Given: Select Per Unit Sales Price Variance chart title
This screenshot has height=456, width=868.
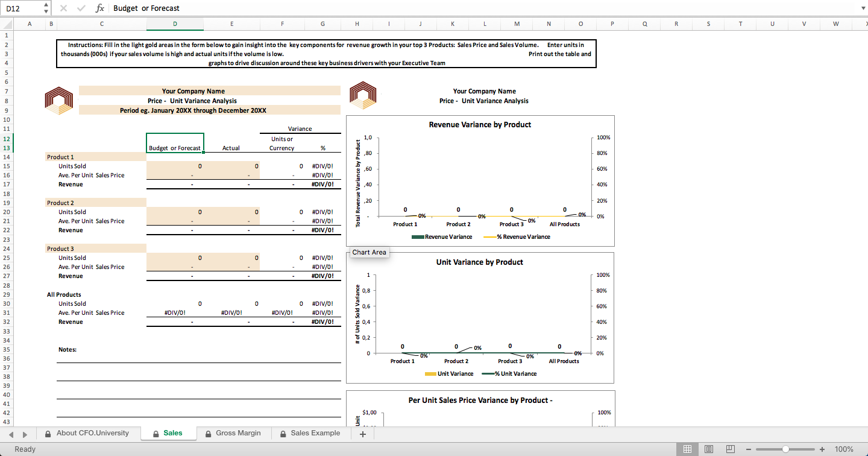Looking at the screenshot, I should tap(480, 400).
